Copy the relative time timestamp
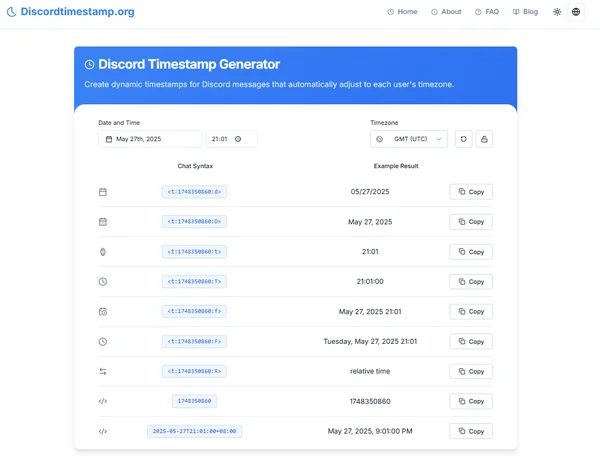600x466 pixels. click(x=471, y=371)
